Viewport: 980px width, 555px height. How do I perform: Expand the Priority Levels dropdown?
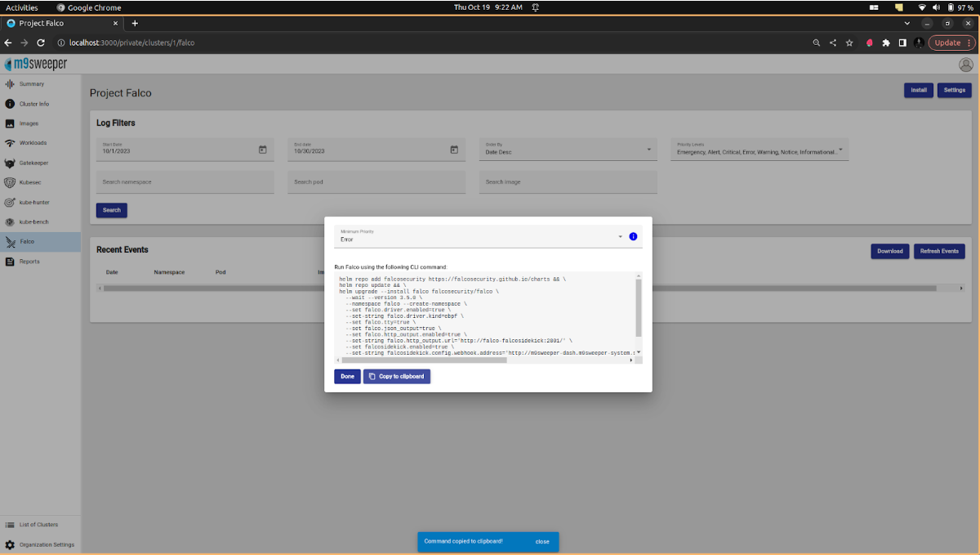tap(841, 150)
